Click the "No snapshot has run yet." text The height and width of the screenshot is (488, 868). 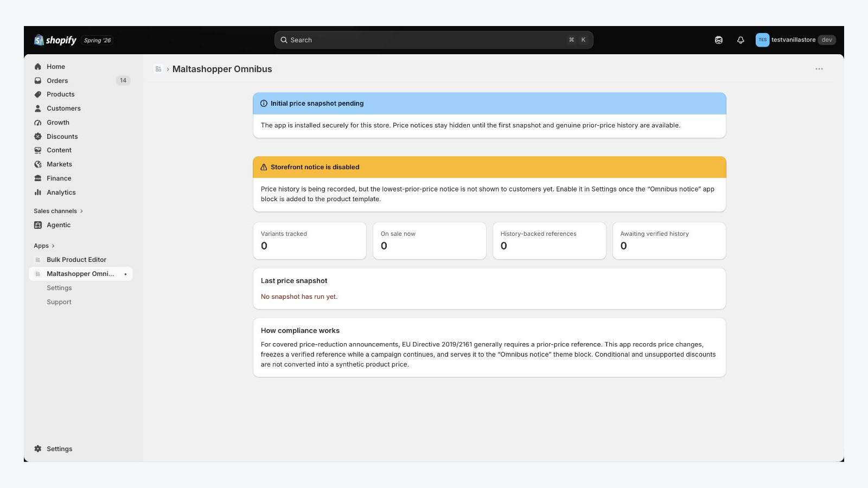point(299,297)
